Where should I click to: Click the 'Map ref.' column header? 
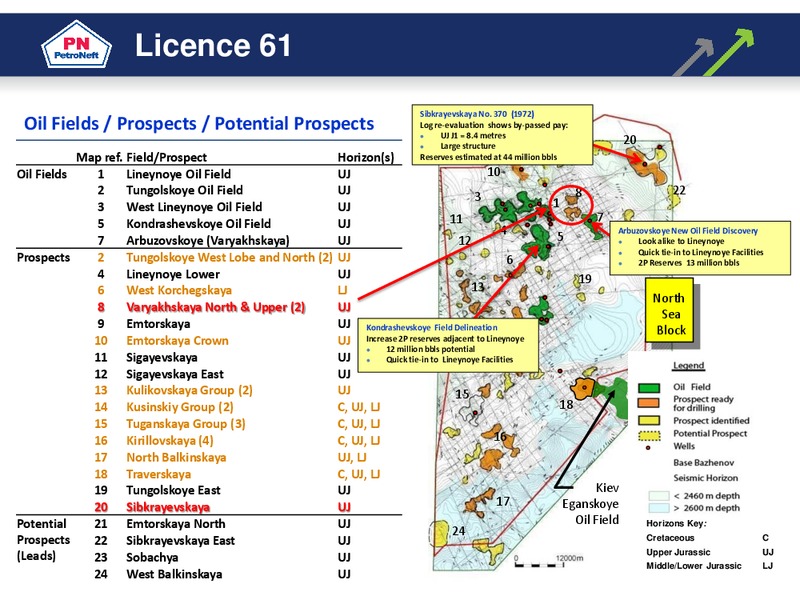(x=99, y=157)
